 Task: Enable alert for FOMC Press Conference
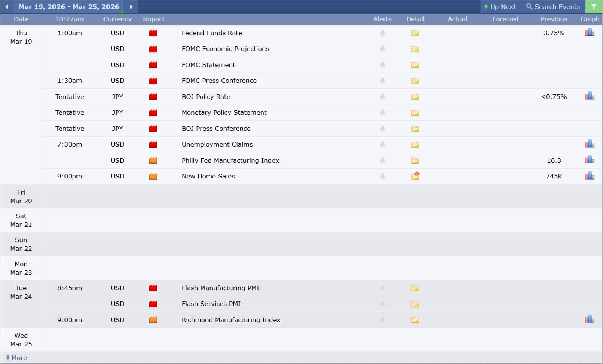[382, 81]
